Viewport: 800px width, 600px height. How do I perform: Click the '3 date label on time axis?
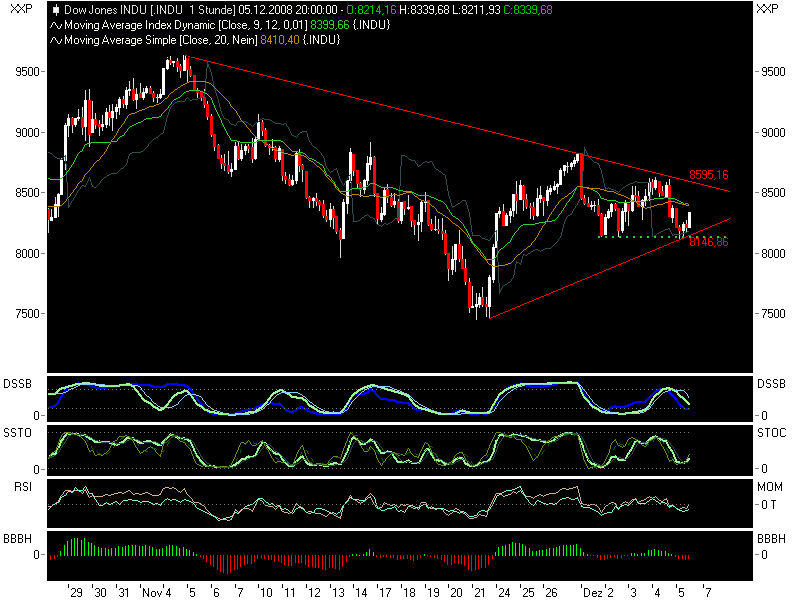pyautogui.click(x=633, y=592)
